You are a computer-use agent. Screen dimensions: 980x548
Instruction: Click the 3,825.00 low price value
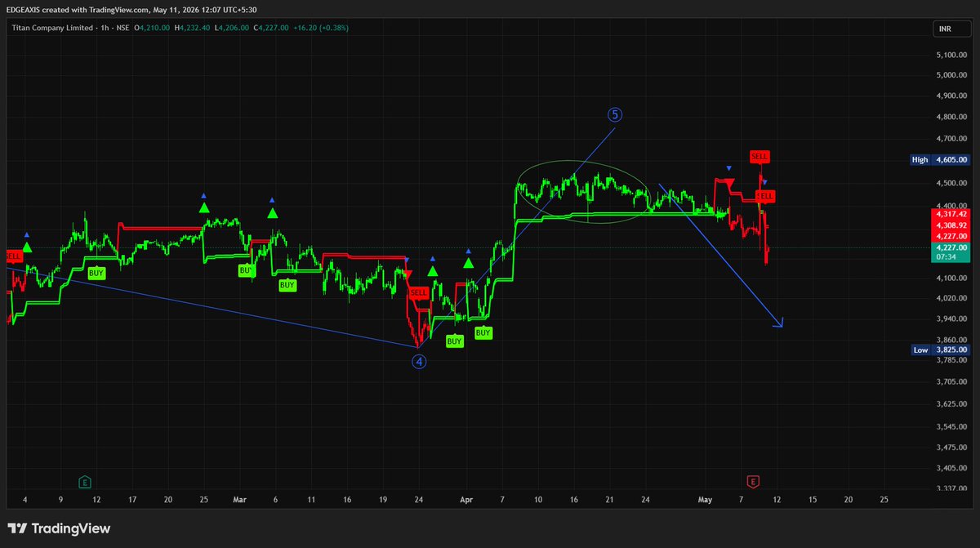coord(951,350)
